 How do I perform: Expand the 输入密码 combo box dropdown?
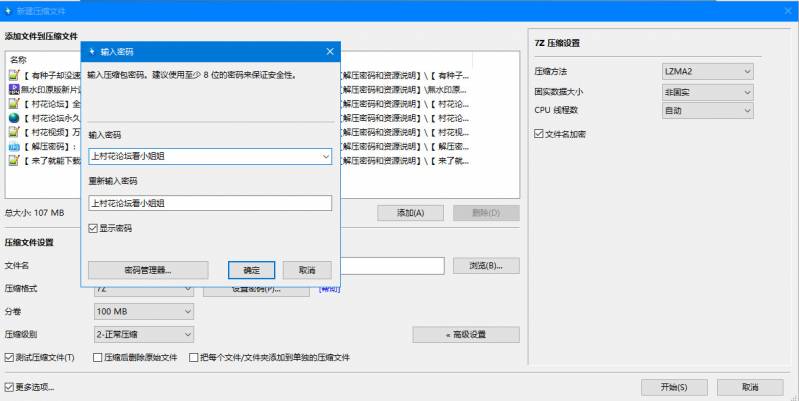[x=325, y=156]
